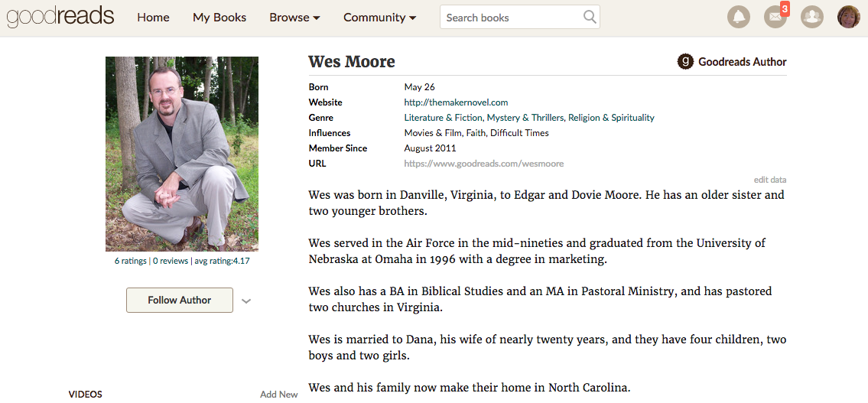
Task: Click the edit data link
Action: (770, 180)
